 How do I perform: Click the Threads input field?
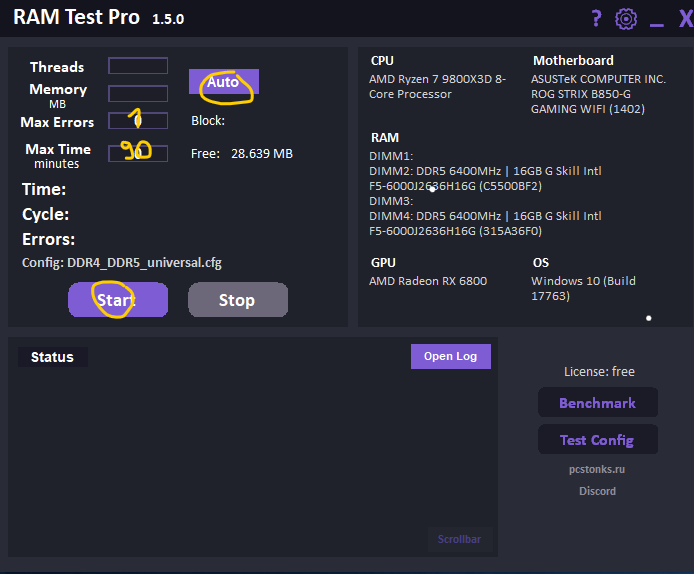(x=138, y=66)
